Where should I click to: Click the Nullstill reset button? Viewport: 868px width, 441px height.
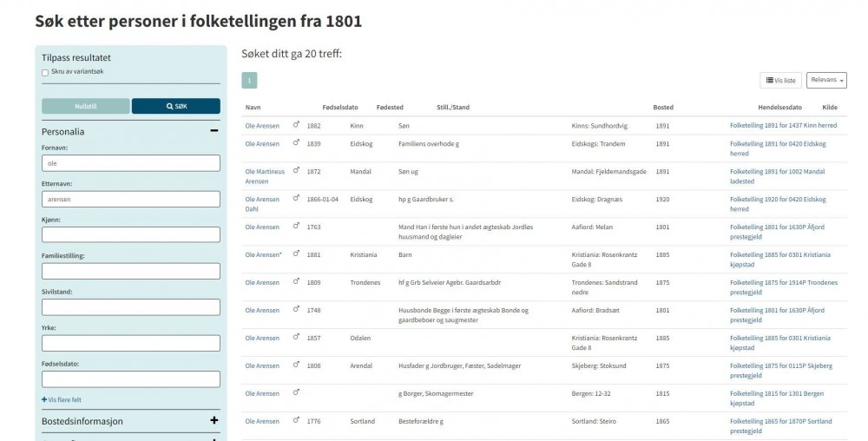pyautogui.click(x=86, y=106)
